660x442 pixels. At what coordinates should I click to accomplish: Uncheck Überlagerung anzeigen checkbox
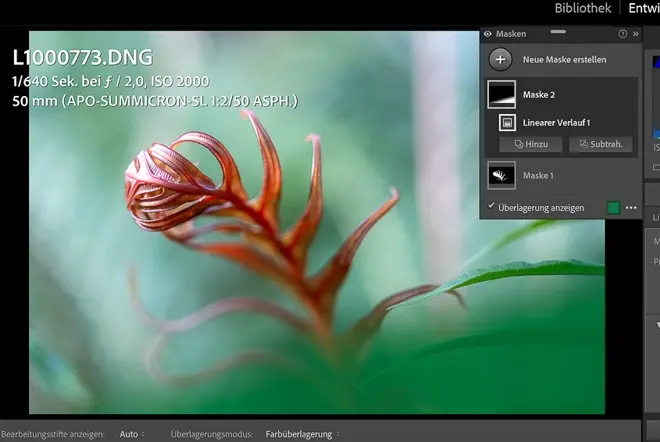click(490, 206)
